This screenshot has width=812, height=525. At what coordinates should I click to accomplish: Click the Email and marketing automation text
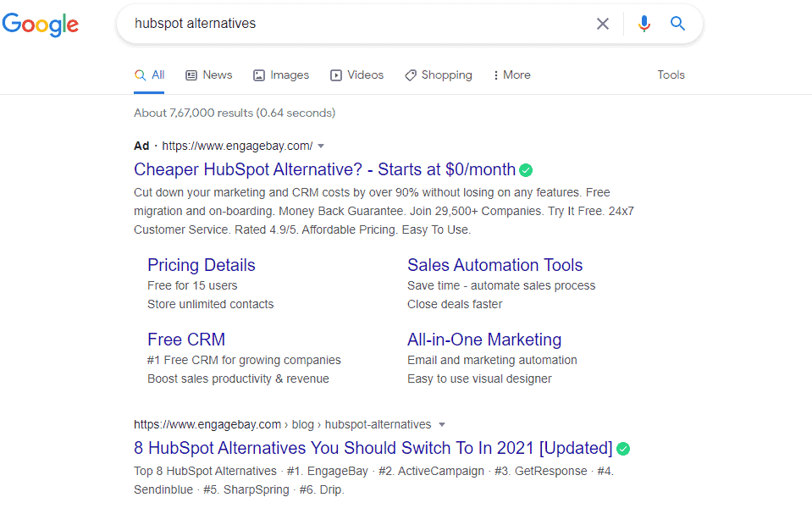[492, 361]
